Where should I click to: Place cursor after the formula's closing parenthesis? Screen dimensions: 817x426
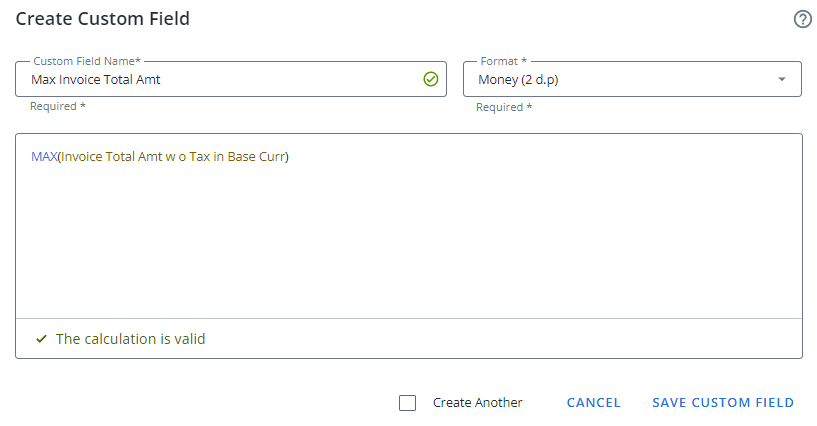(290, 156)
